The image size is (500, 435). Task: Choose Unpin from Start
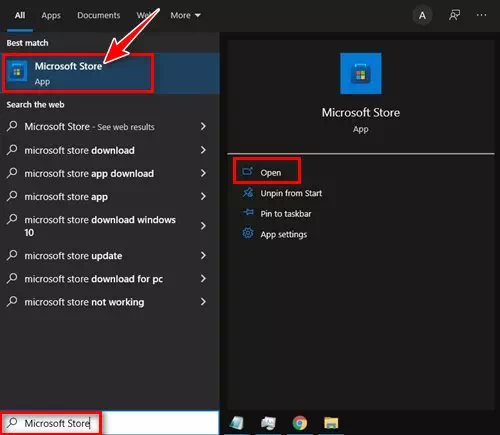[291, 193]
